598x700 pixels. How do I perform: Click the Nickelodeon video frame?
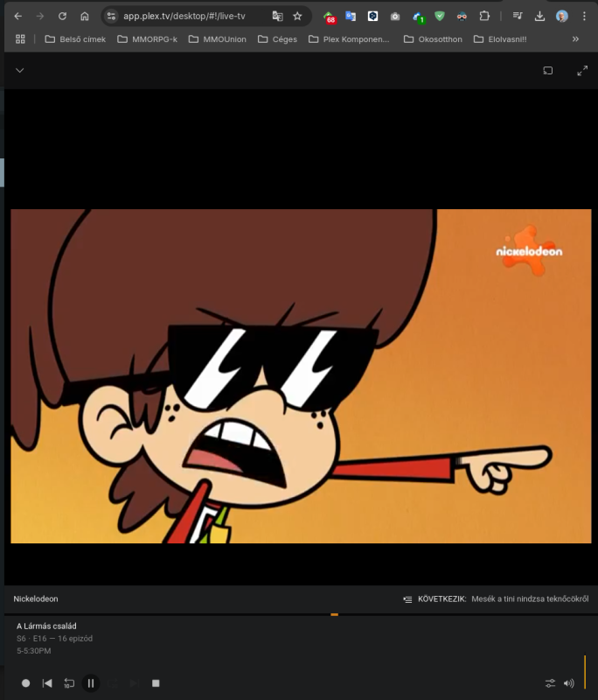[x=301, y=376]
